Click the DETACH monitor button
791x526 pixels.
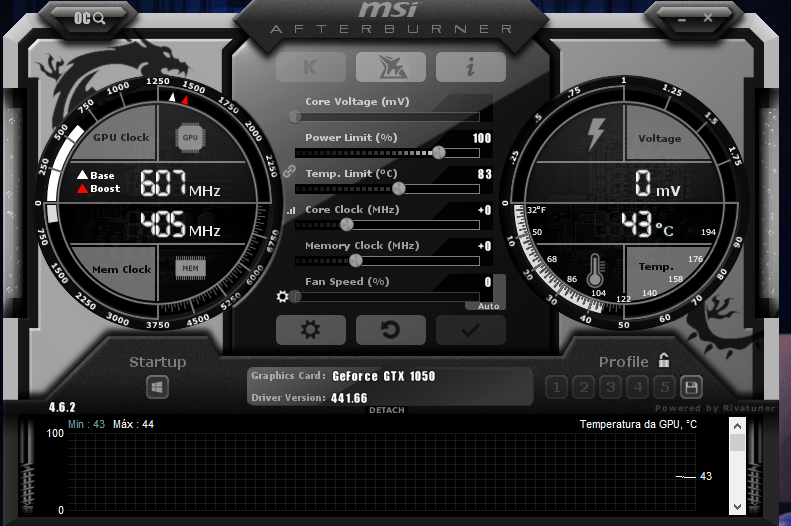[386, 410]
